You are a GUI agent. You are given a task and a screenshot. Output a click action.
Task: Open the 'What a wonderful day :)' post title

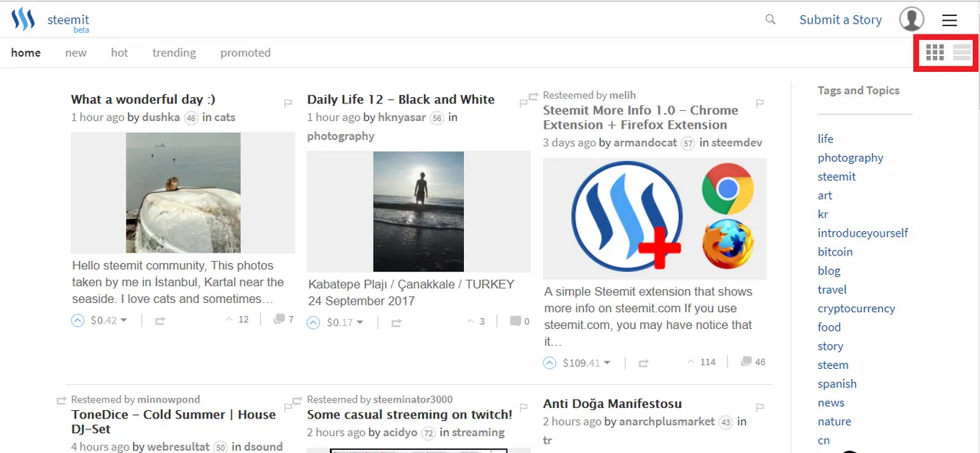pyautogui.click(x=143, y=99)
